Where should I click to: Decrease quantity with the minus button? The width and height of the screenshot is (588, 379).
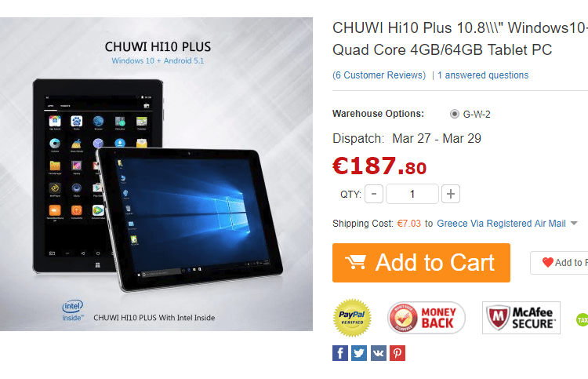(374, 194)
